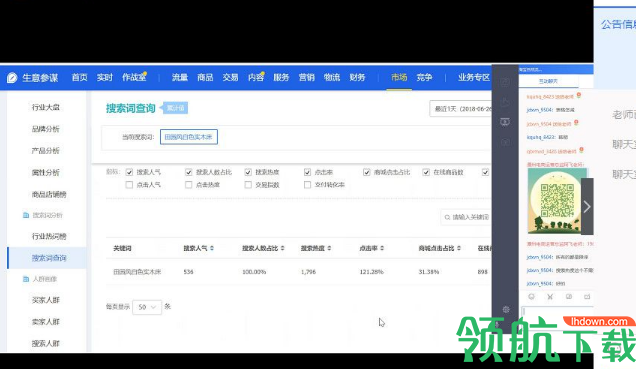Sort table by 搜索热度 arrows
The image size is (636, 369).
tap(329, 248)
